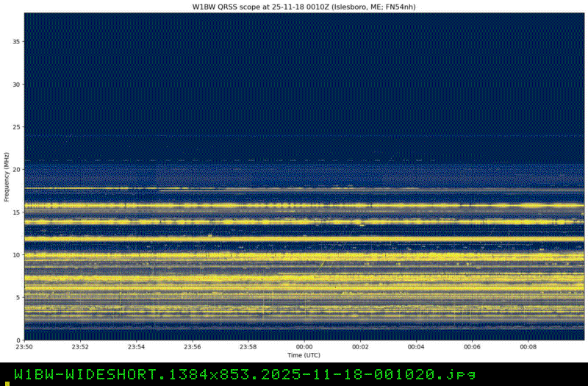The width and height of the screenshot is (588, 386).
Task: Click the yellow cursor block below the filename
Action: pyautogui.click(x=7, y=383)
